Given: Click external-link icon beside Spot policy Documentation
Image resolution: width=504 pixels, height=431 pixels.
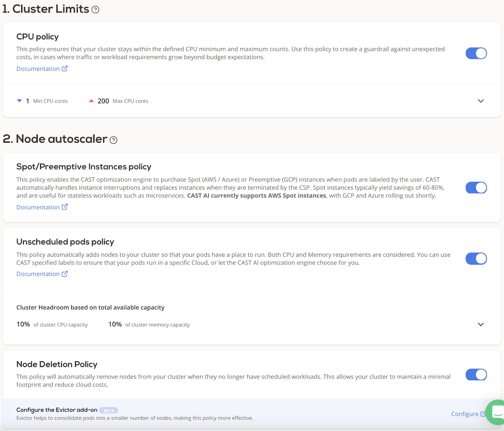Looking at the screenshot, I should (x=65, y=207).
